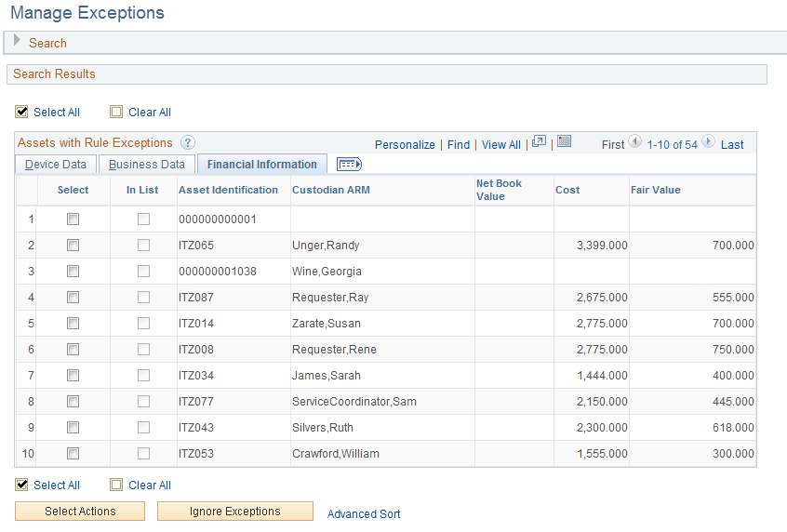Select the Financial Information tab

click(x=262, y=165)
